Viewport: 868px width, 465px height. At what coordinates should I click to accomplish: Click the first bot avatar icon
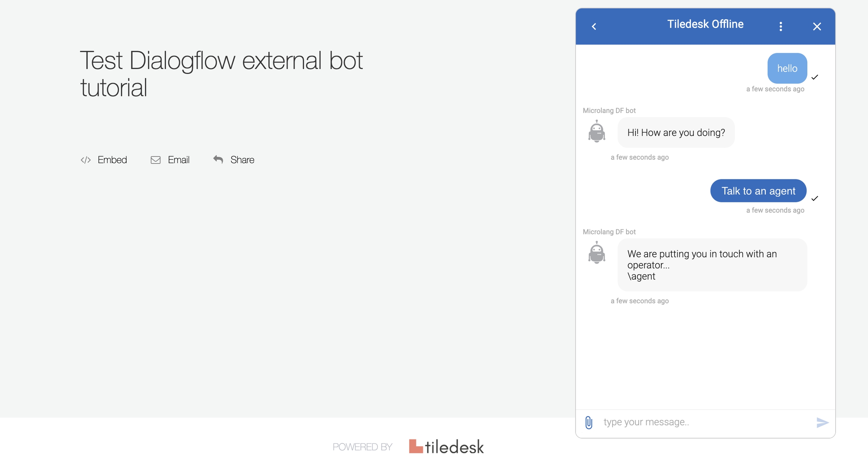click(597, 131)
